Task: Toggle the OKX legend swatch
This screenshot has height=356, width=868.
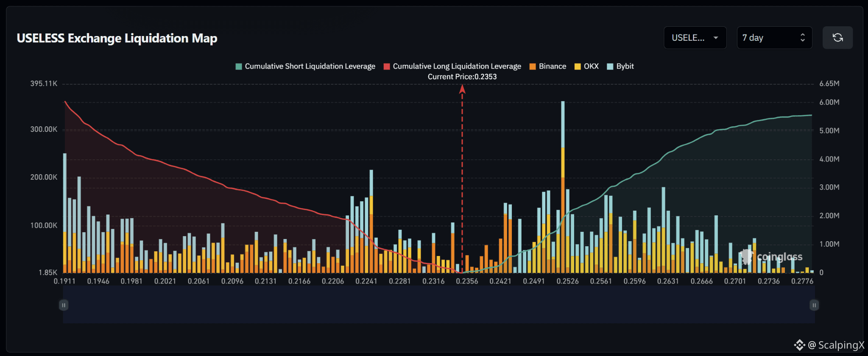Action: point(578,67)
